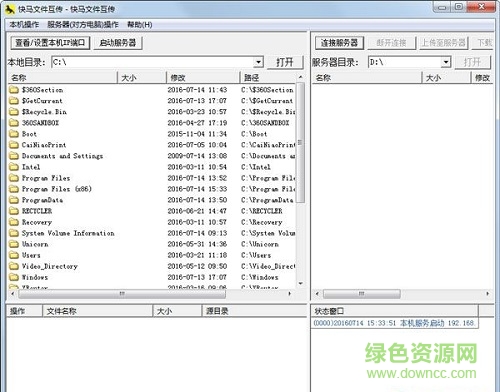Screen dimensions: 500x392
Task: Select the Video_Directory folder icon
Action: point(14,266)
